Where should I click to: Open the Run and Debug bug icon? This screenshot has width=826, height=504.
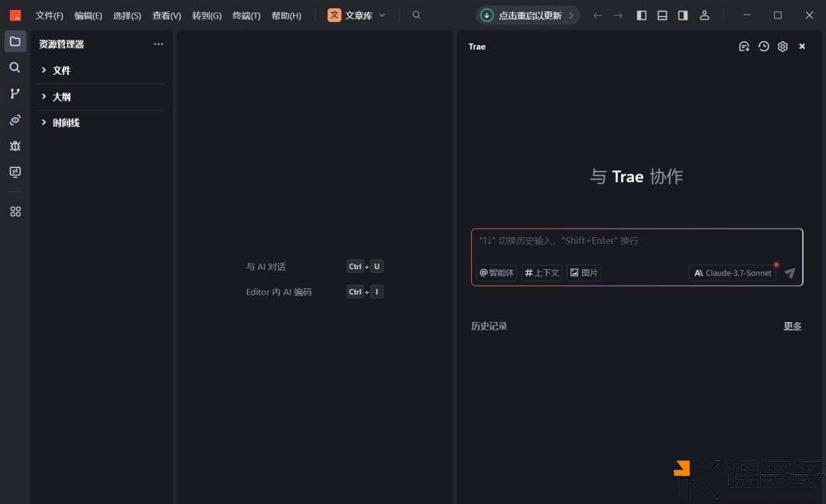point(15,146)
